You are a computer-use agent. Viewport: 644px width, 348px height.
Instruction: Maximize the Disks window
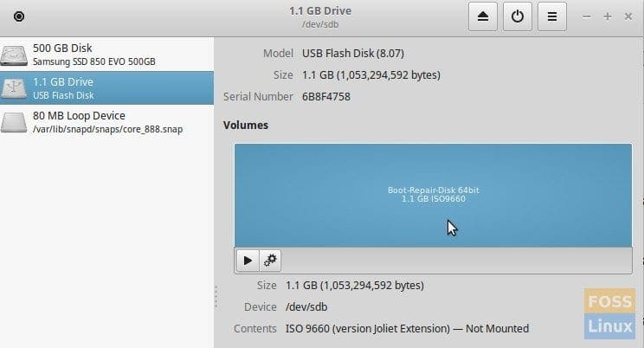point(608,16)
